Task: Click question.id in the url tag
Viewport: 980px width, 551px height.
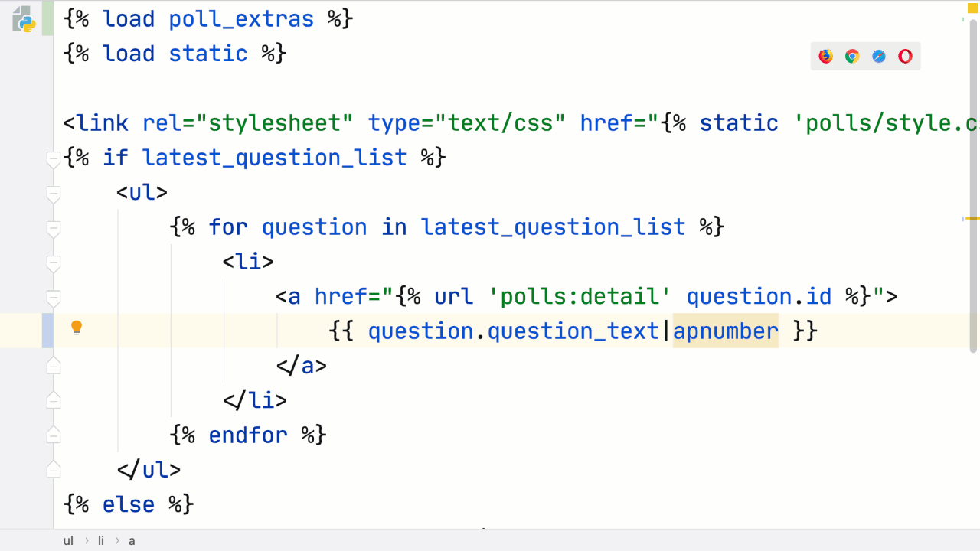Action: pyautogui.click(x=759, y=296)
